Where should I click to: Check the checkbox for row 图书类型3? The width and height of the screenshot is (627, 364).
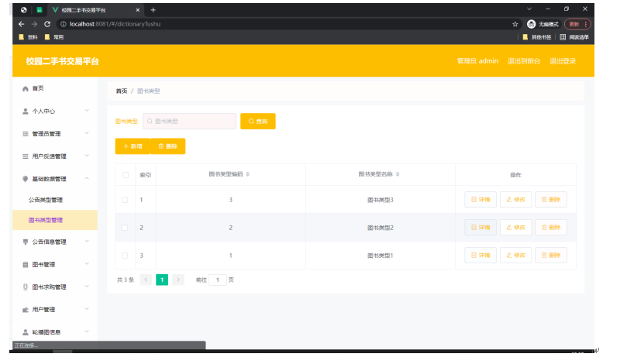tap(125, 200)
